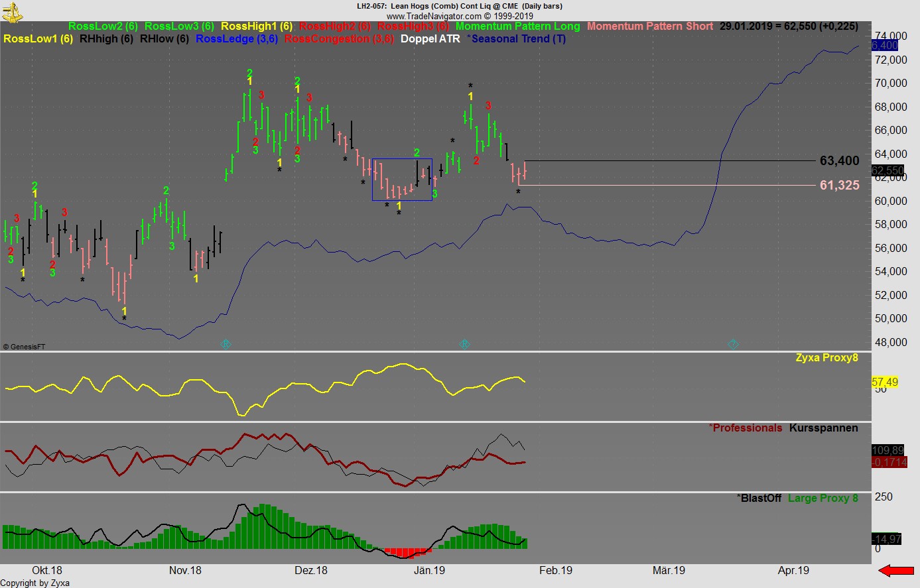This screenshot has width=920, height=588.
Task: Click the yellow 57,49 value tag
Action: coord(885,382)
